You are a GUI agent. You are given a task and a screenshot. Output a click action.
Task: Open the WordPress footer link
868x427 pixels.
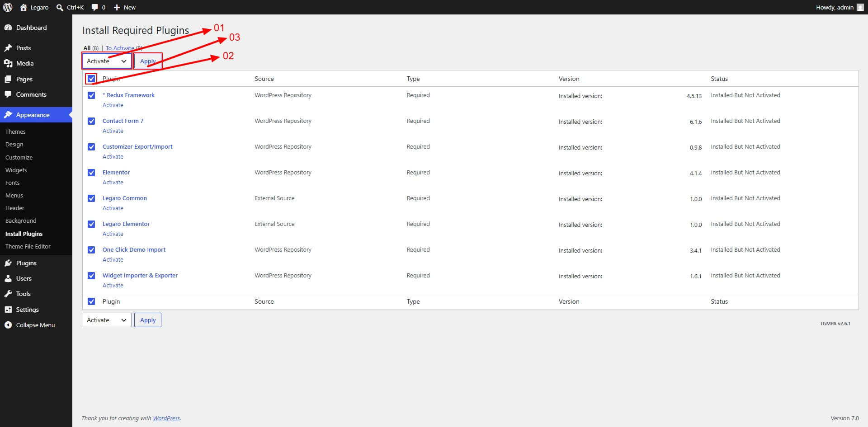(x=166, y=418)
